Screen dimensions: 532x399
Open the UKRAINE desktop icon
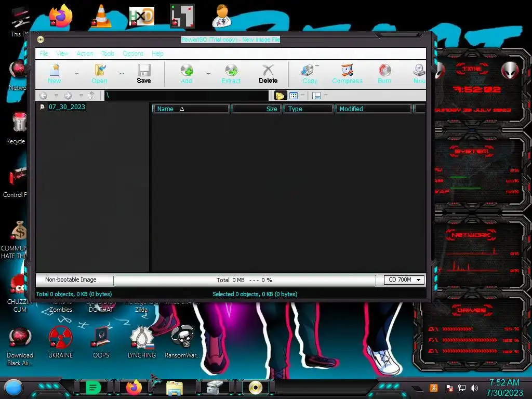[60, 343]
